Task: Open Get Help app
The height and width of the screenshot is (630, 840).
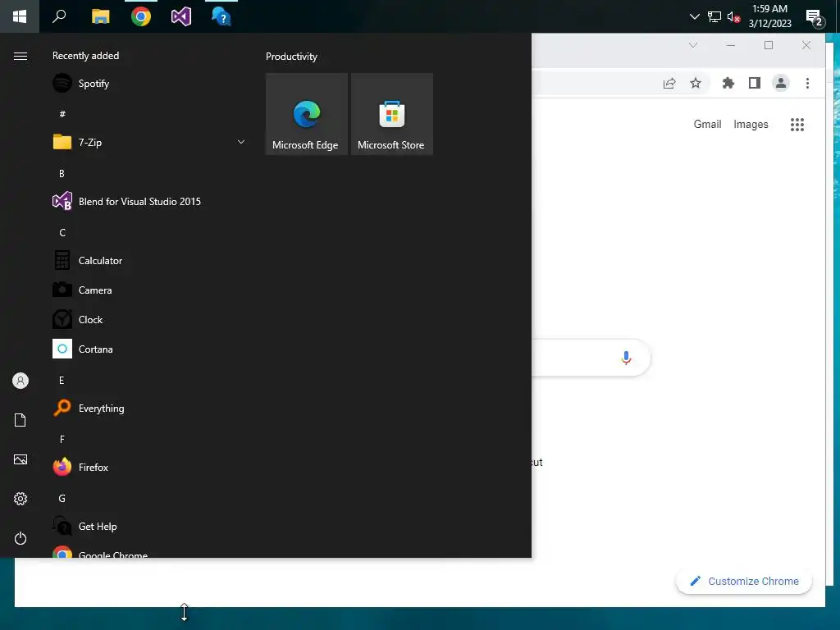Action: point(148,526)
